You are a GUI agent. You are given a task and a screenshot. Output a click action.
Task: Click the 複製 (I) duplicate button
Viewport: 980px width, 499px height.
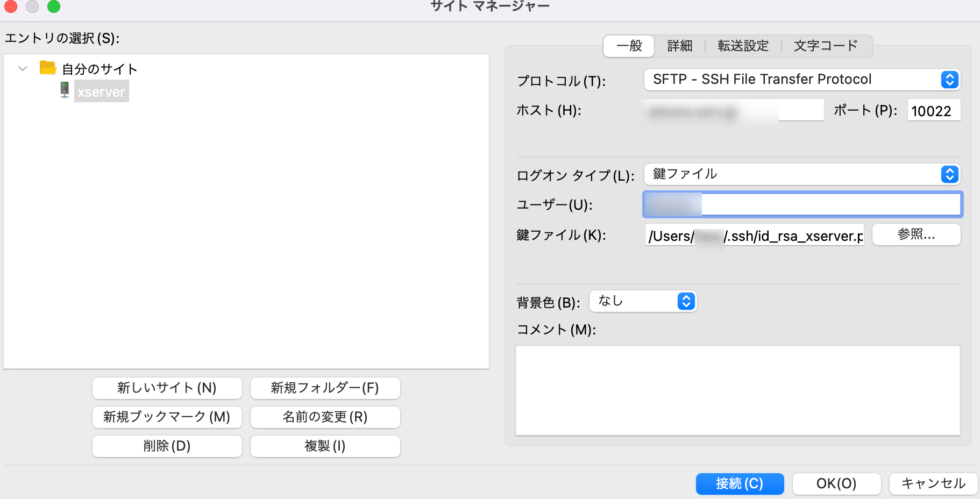pos(325,446)
